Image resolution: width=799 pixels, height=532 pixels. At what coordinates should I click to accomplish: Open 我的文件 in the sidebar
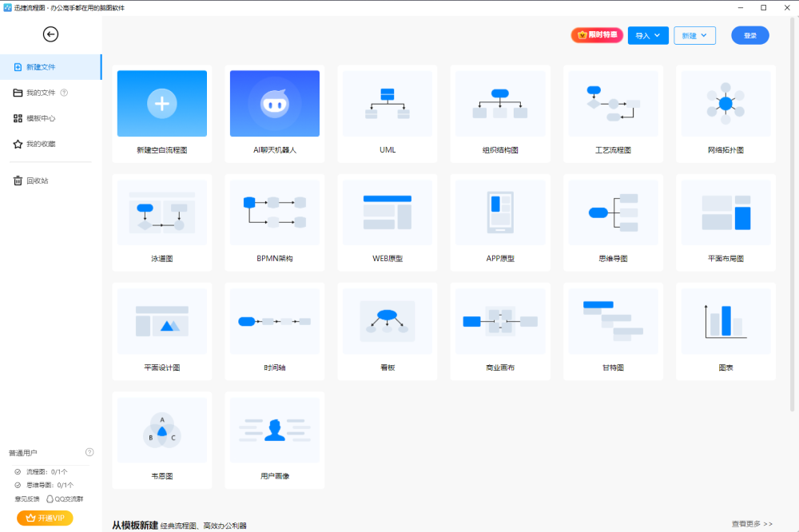[41, 93]
